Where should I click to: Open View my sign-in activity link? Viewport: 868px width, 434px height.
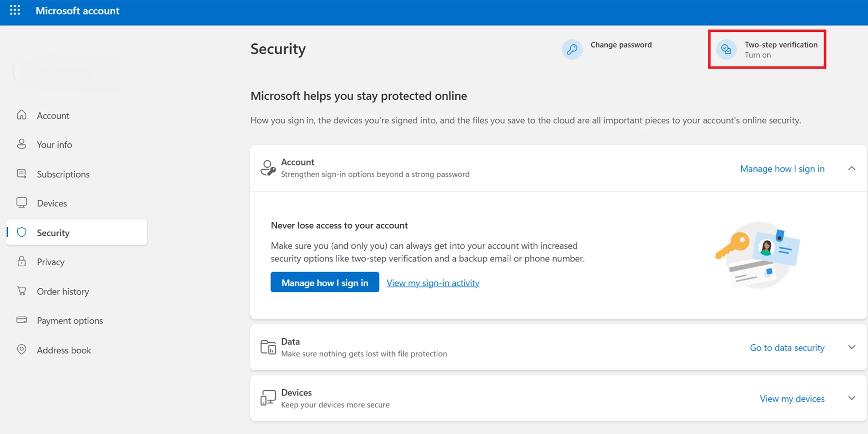pos(433,283)
